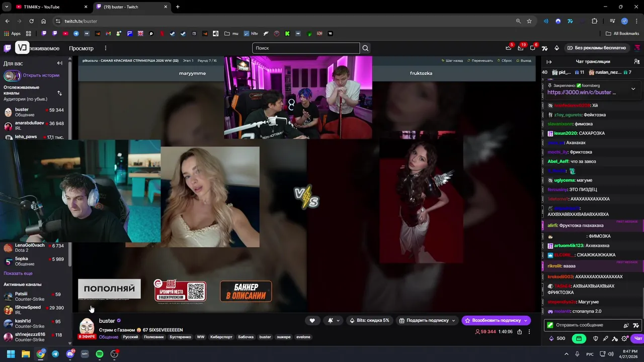Click Общение category link under title
Screen dimensions: 644x362
(x=109, y=337)
